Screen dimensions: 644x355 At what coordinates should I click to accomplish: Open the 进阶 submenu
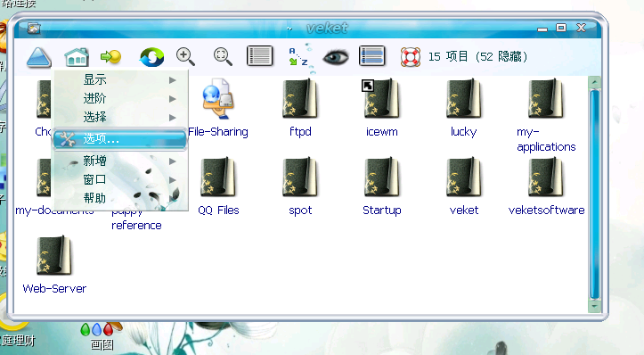pyautogui.click(x=120, y=98)
